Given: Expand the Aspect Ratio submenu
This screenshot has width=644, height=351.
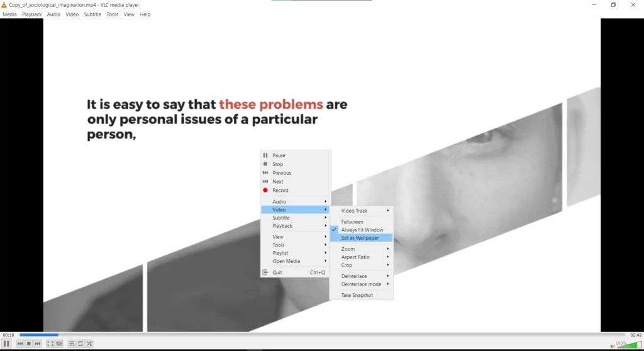Looking at the screenshot, I should coord(362,257).
